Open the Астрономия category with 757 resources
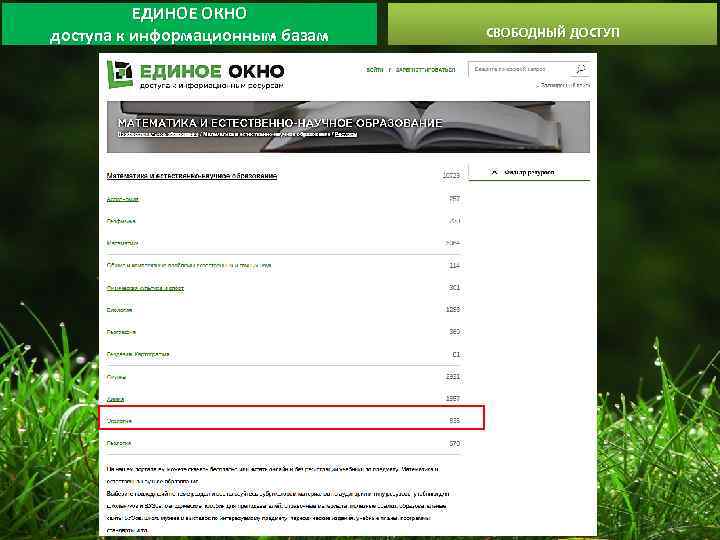Viewport: 720px width, 540px height. tap(123, 199)
